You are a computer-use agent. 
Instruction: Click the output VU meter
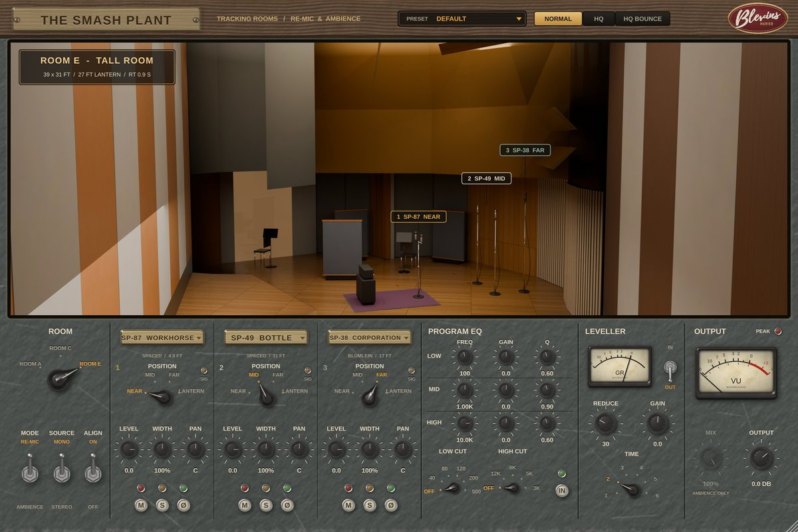pos(735,372)
